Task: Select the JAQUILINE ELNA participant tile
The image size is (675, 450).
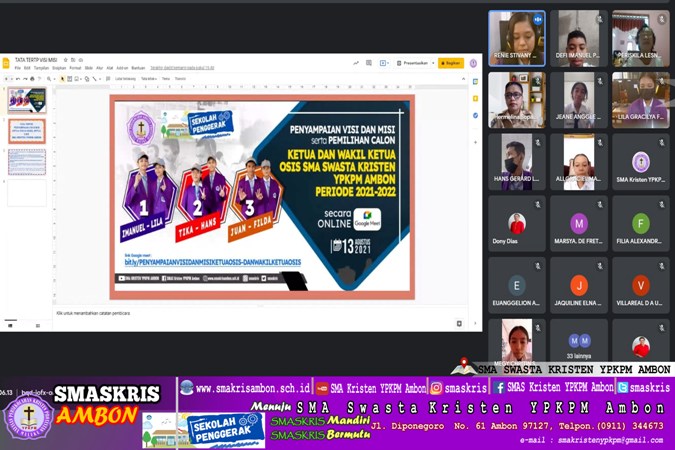Action: (579, 285)
